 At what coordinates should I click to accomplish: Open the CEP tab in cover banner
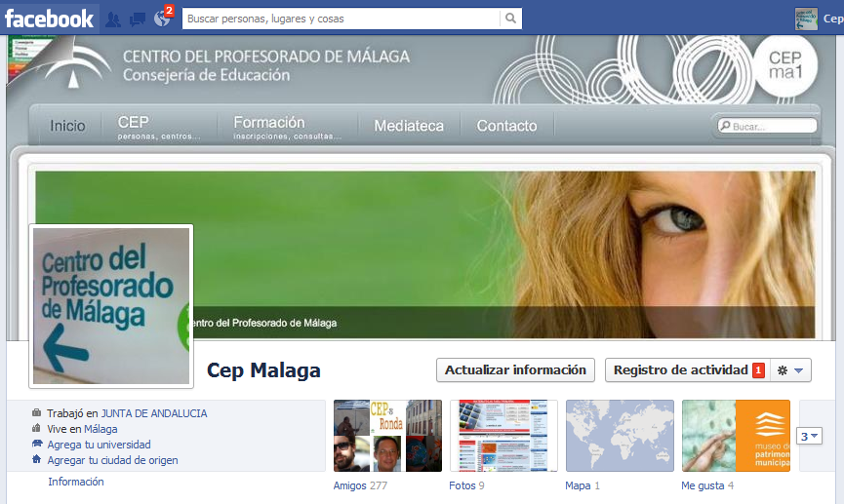(159, 128)
